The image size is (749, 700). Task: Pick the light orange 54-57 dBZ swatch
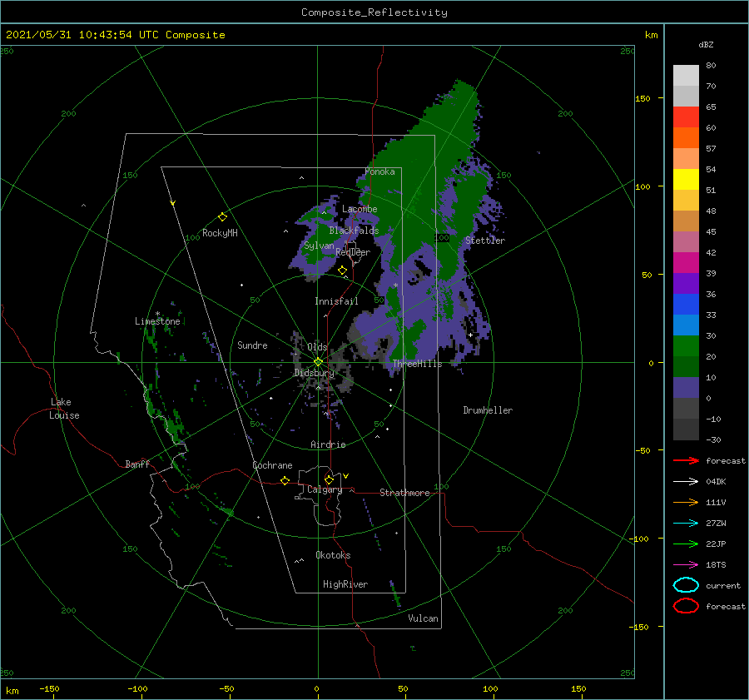[x=686, y=159]
